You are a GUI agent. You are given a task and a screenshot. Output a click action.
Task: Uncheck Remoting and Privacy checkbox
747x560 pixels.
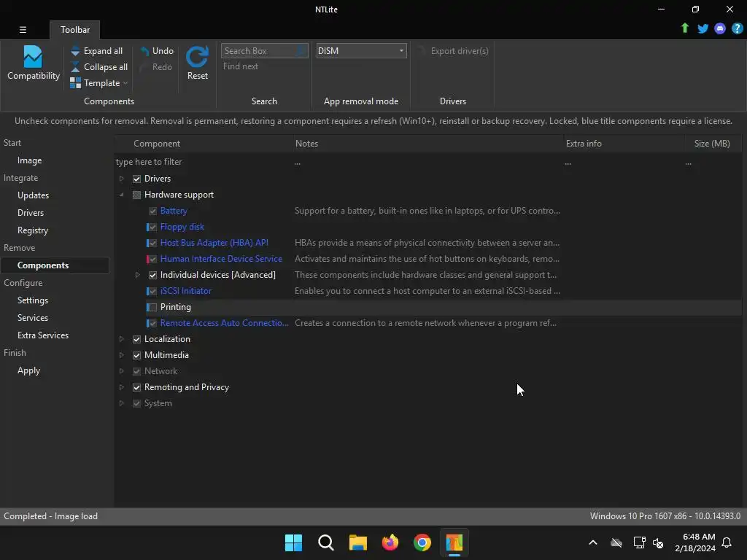click(x=136, y=388)
